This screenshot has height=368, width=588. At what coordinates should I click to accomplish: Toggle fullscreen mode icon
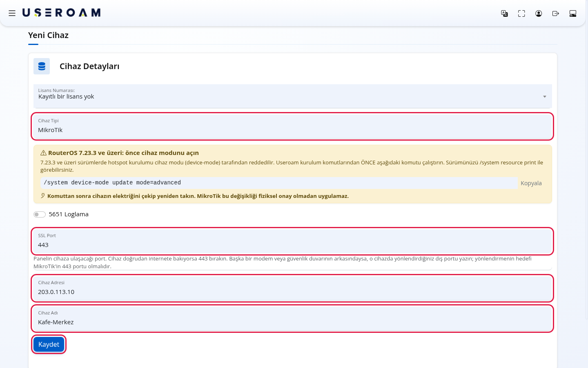[x=521, y=13]
